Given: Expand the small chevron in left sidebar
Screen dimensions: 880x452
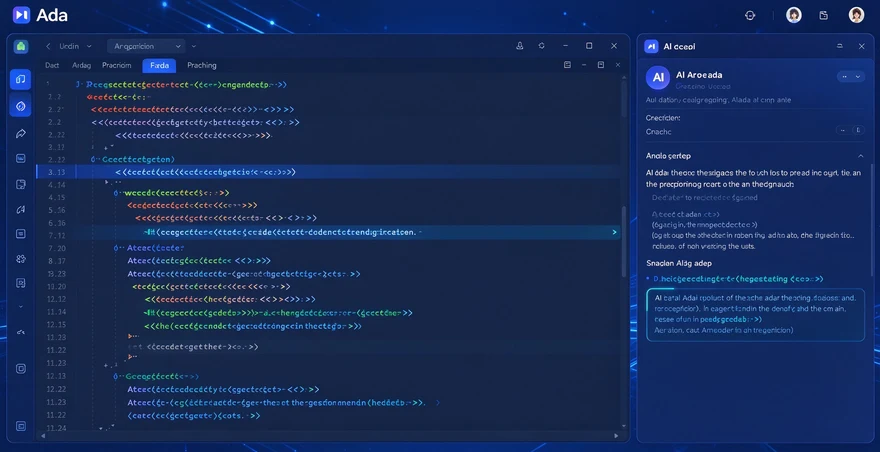Looking at the screenshot, I should [21, 307].
